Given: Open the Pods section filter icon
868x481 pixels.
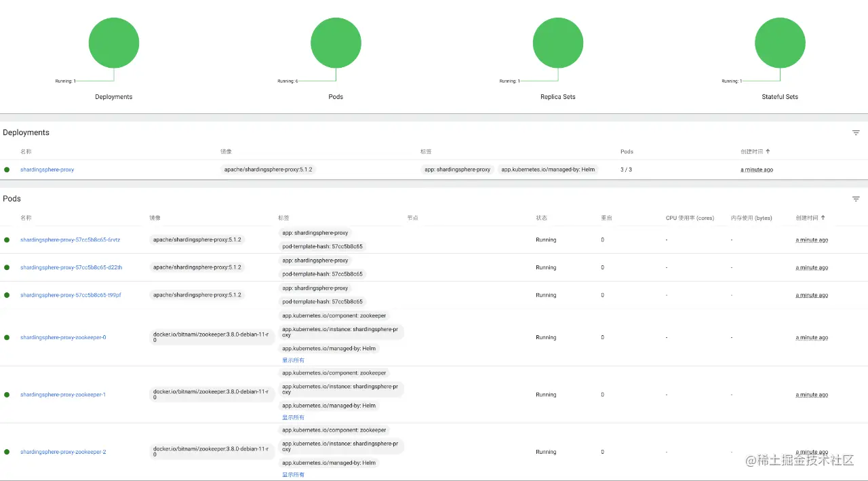Looking at the screenshot, I should click(x=856, y=199).
